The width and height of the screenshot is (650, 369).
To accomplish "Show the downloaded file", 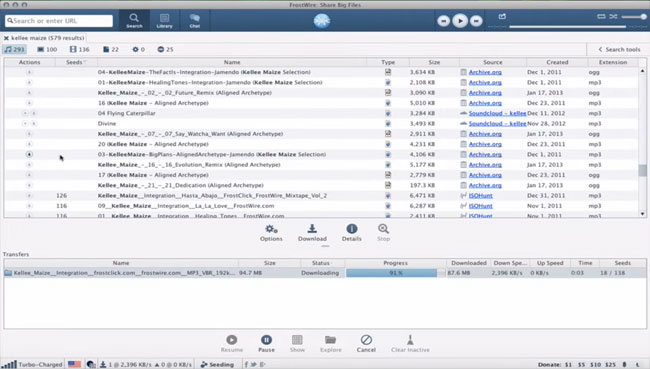I will click(x=297, y=344).
